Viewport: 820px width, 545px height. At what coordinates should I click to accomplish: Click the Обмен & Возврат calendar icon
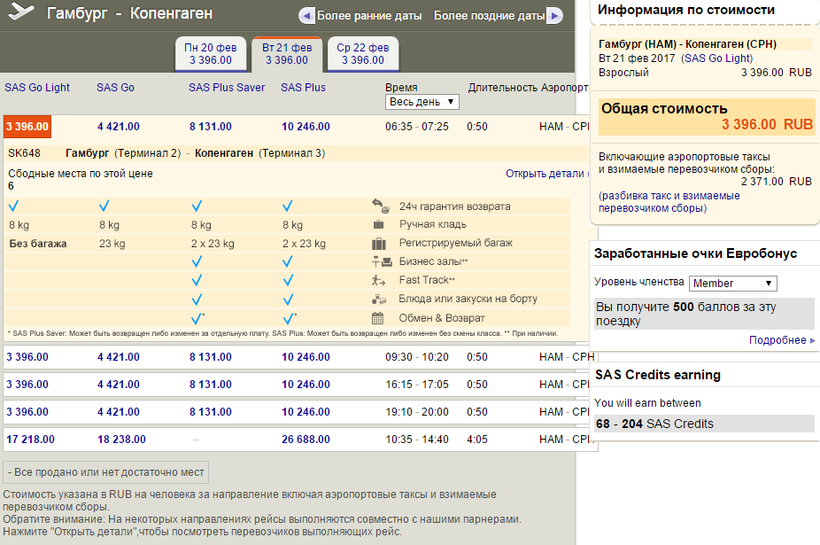(379, 318)
